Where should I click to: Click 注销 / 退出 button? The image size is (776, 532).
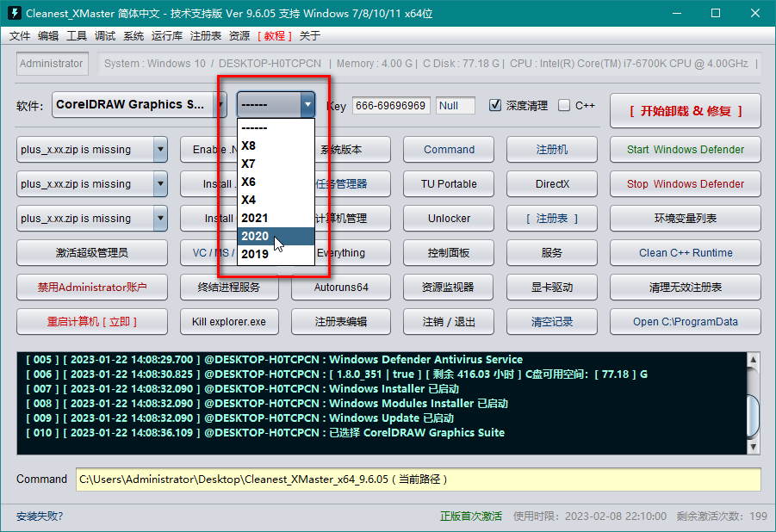449,322
